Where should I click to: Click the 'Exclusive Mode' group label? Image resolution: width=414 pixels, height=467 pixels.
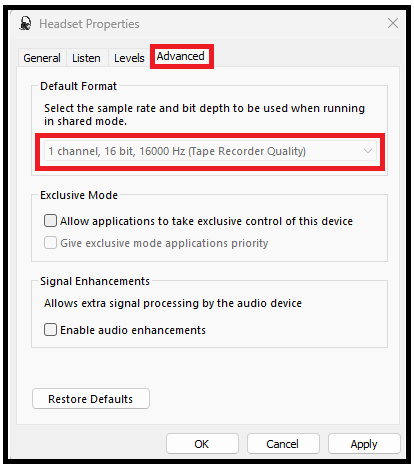coord(79,195)
